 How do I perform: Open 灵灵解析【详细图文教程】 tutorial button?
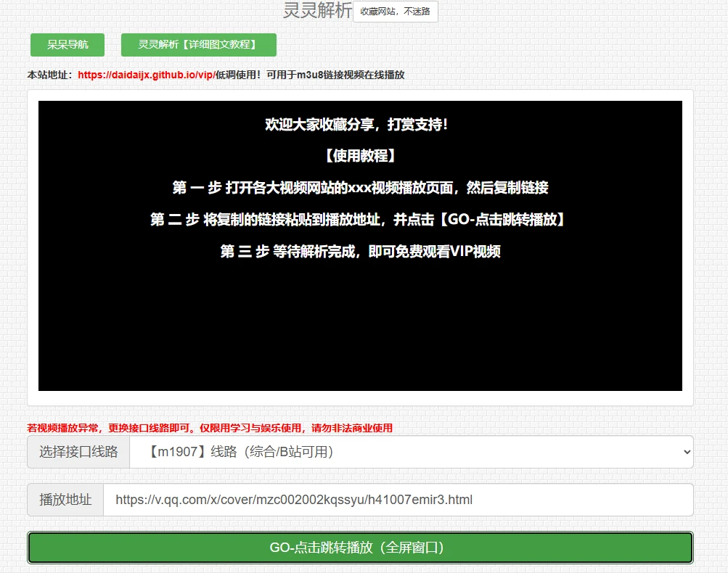click(198, 45)
